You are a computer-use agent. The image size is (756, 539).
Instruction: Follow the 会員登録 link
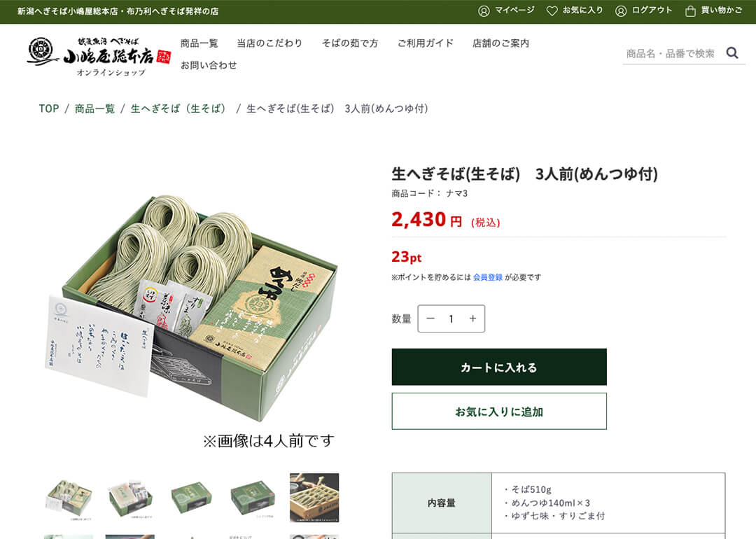[x=487, y=277]
